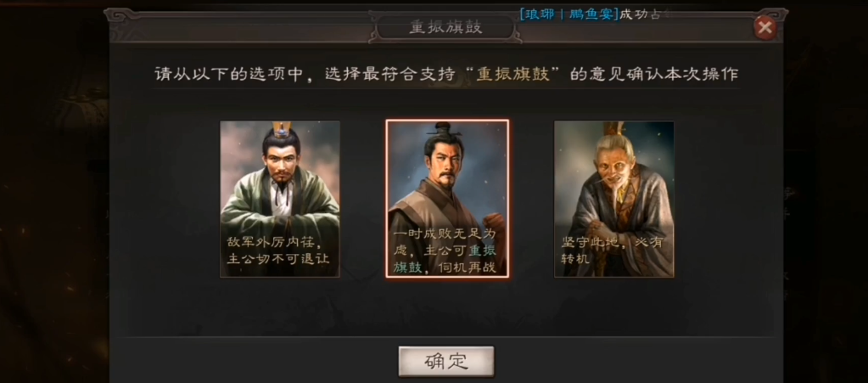
Task: Click the middle advisor's clenched fist
Action: click(x=494, y=223)
